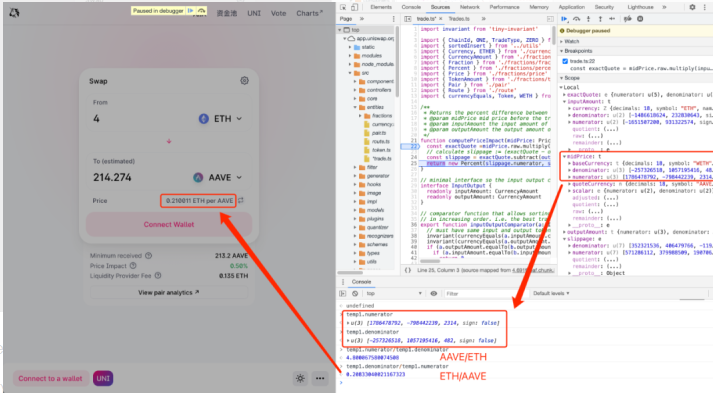Step into next function call

588,19
